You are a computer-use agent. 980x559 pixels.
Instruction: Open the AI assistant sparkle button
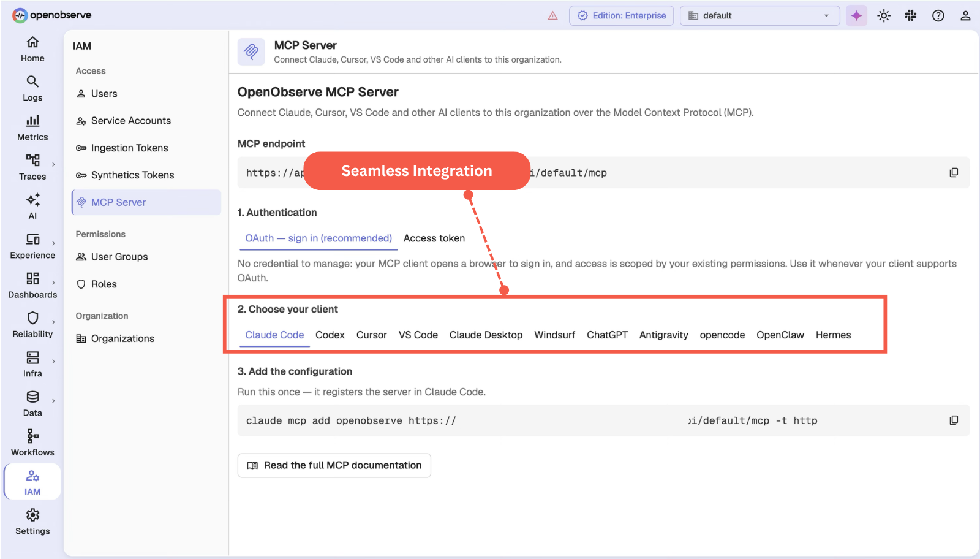pyautogui.click(x=856, y=16)
